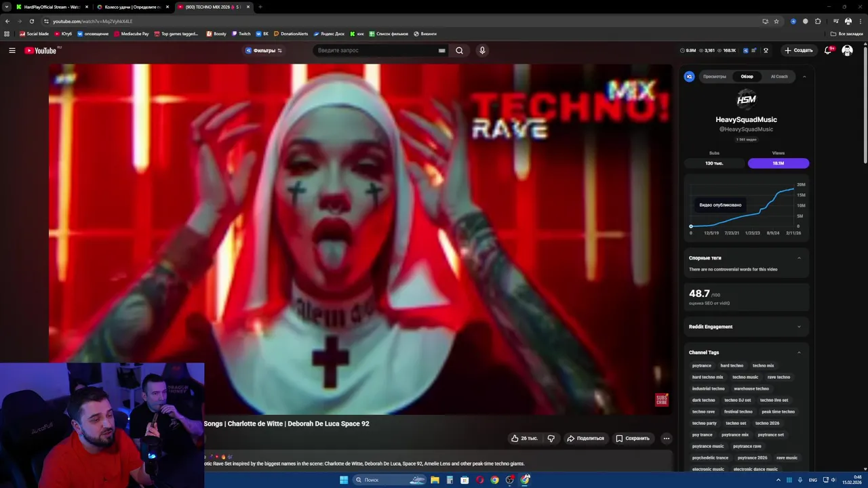The width and height of the screenshot is (868, 488).
Task: Click the Поделиться share button
Action: pos(585,439)
